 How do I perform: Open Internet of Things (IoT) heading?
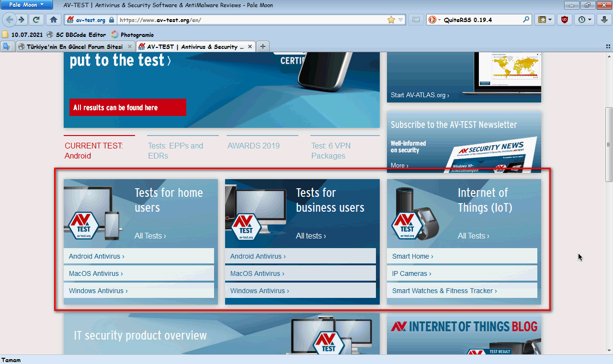tap(485, 200)
